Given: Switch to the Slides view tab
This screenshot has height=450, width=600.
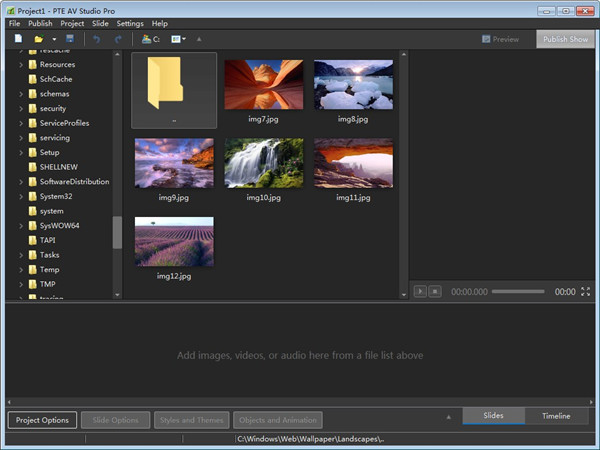Looking at the screenshot, I should point(493,416).
